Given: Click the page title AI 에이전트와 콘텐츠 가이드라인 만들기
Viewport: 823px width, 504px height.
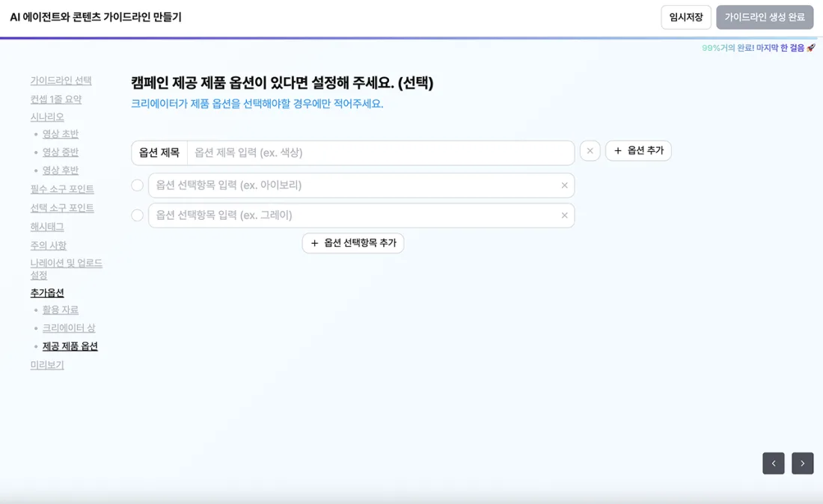Looking at the screenshot, I should (96, 17).
